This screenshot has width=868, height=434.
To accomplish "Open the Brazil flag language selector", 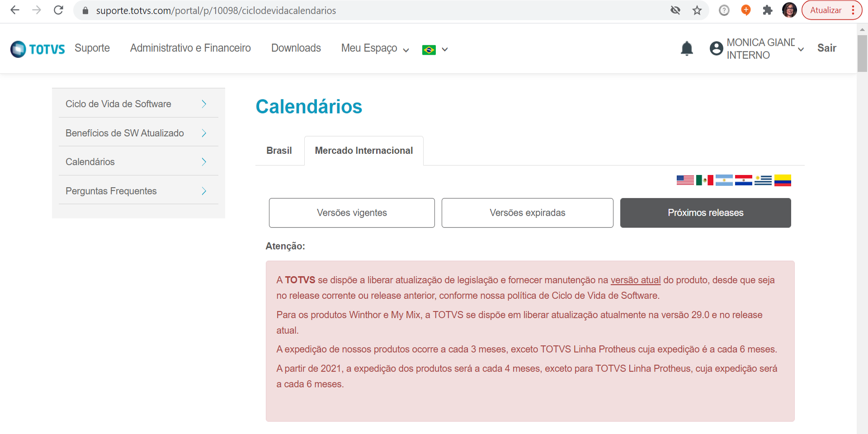I will click(x=435, y=49).
